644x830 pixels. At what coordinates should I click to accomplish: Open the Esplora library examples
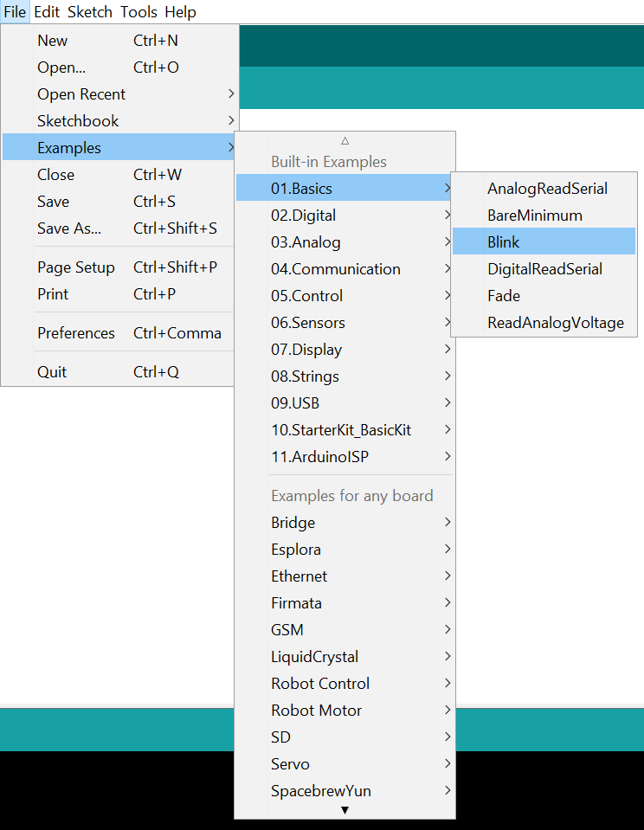coord(345,549)
